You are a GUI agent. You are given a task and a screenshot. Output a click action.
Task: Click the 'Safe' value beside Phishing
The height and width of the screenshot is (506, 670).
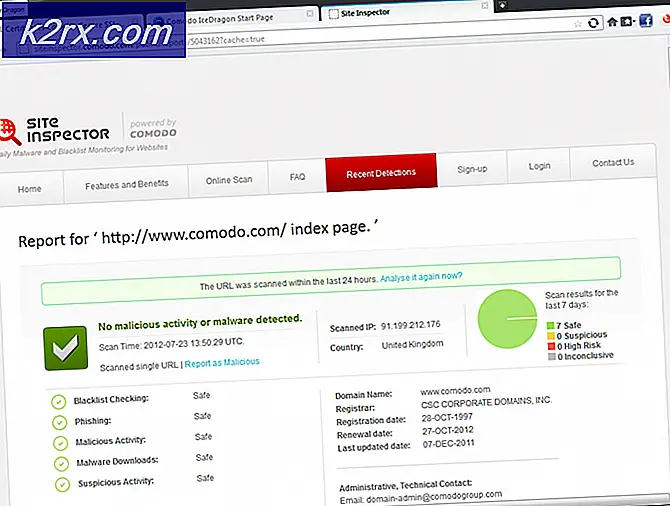(202, 416)
